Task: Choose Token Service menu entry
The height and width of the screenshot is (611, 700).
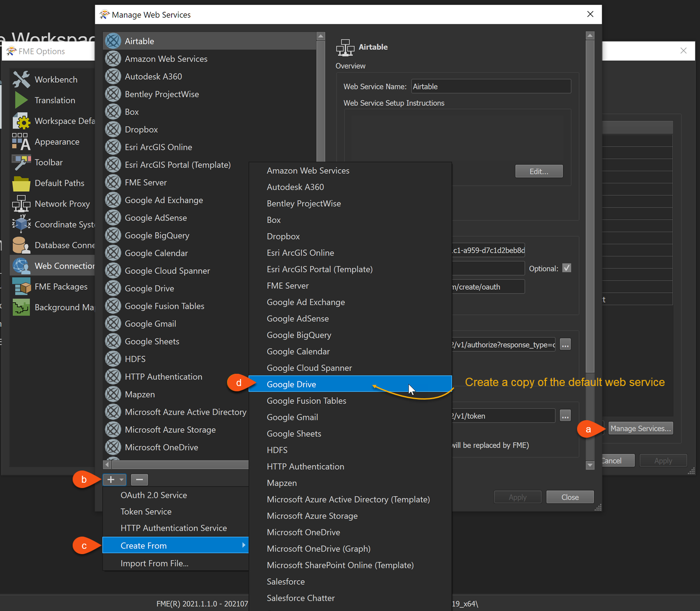Action: coord(146,512)
